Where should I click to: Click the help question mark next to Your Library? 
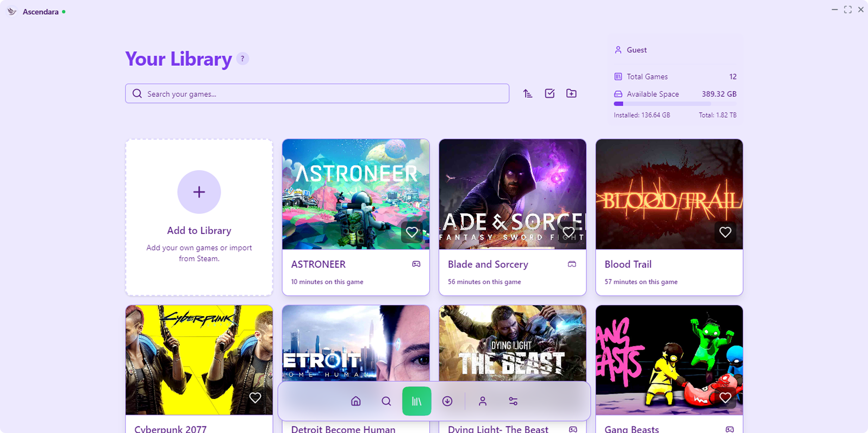(x=242, y=59)
